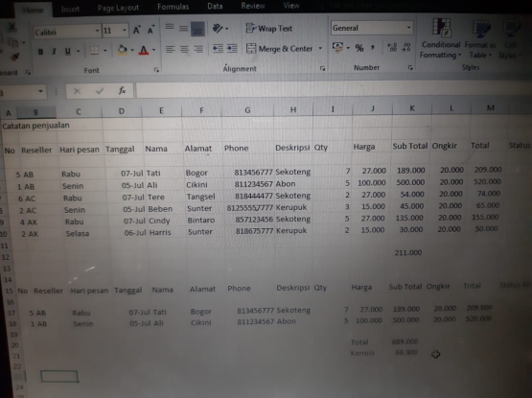Align text left

point(170,49)
